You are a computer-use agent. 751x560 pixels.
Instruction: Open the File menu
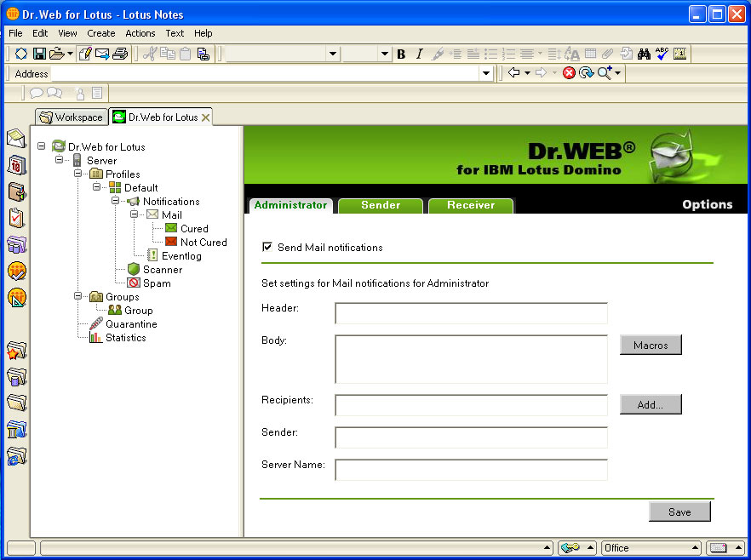tap(15, 33)
